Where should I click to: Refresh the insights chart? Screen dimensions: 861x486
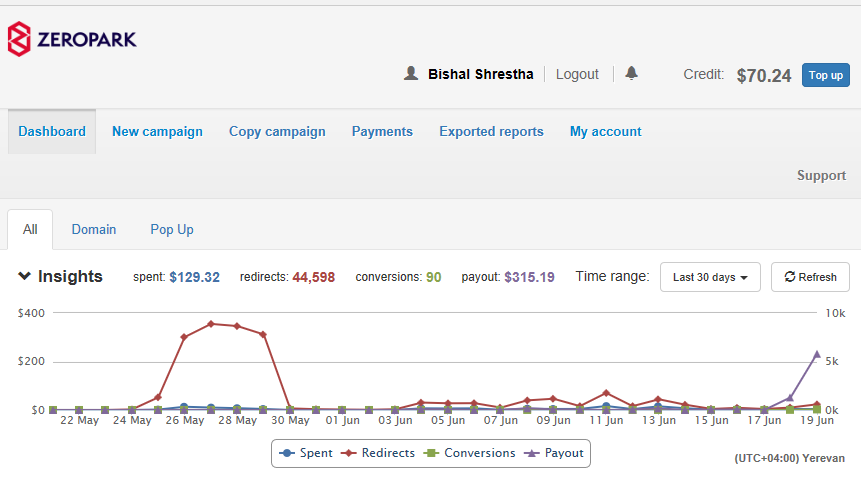(x=810, y=277)
